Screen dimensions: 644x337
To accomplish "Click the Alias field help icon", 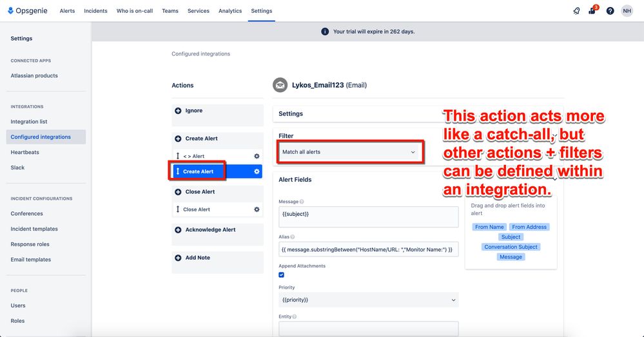I will [x=293, y=237].
